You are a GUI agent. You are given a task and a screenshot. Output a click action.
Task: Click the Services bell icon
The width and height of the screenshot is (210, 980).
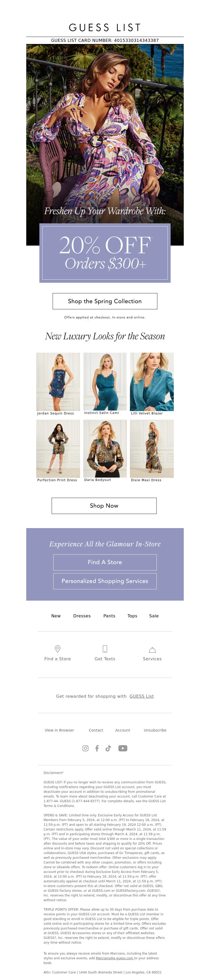152,649
